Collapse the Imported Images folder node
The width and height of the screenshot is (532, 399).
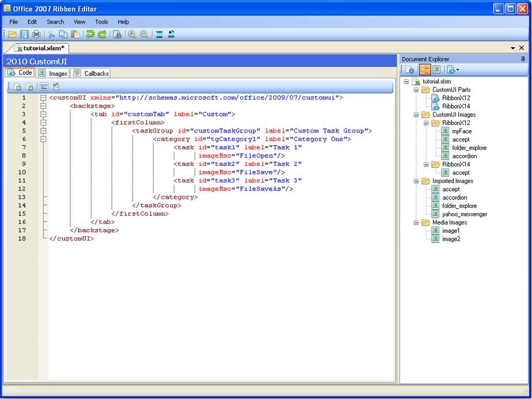[x=416, y=181]
